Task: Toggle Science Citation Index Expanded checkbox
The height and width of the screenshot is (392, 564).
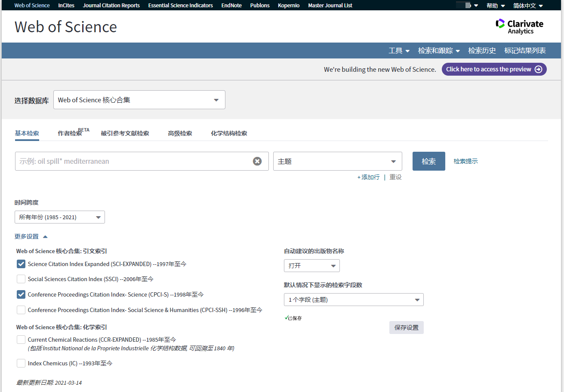Action: (21, 264)
